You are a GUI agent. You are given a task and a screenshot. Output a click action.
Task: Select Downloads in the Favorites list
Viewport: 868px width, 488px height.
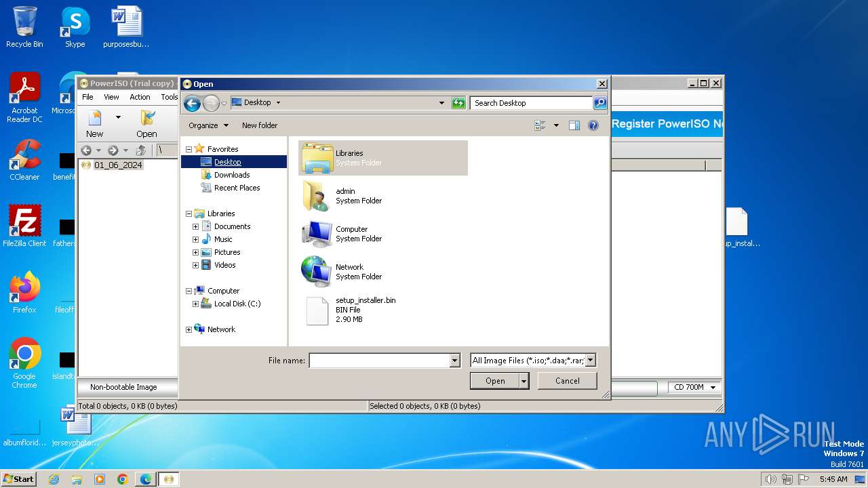click(232, 175)
